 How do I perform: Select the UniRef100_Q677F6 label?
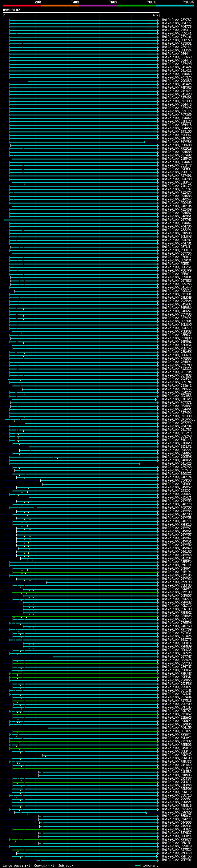(176, 423)
